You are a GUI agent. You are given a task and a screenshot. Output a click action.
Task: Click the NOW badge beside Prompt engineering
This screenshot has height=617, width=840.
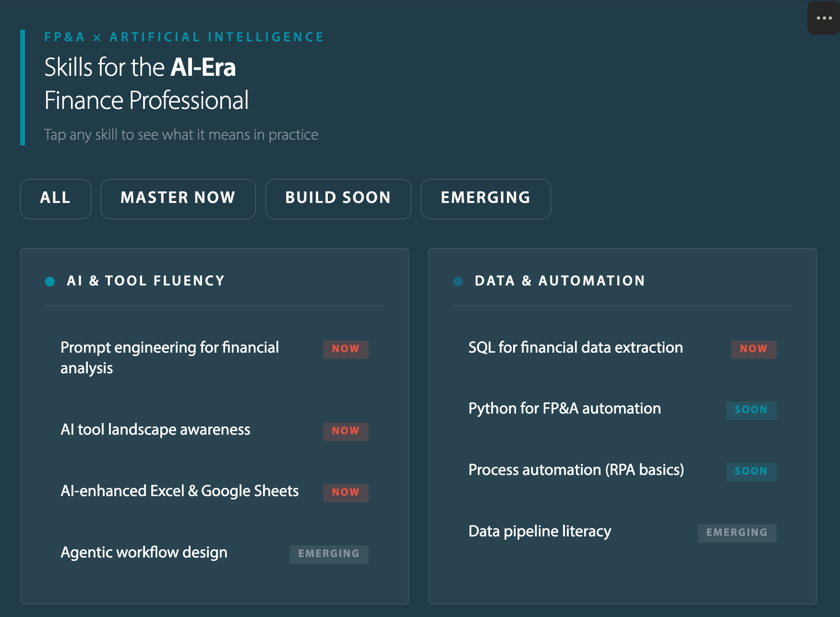tap(346, 349)
